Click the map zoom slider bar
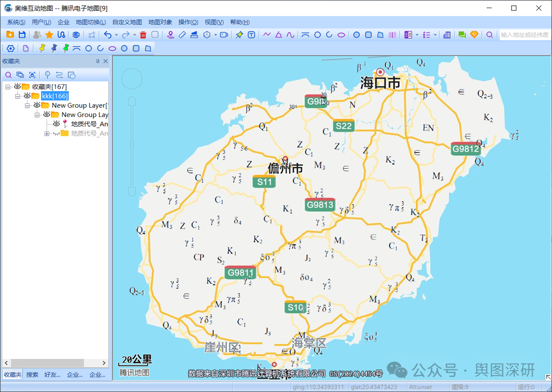This screenshot has height=392, width=552. 131,143
